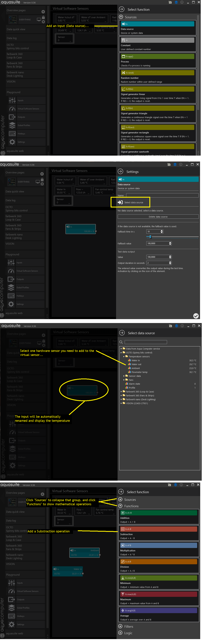Viewport: 208px width, 644px height.
Task: Collapse the Functions group
Action: [120, 506]
